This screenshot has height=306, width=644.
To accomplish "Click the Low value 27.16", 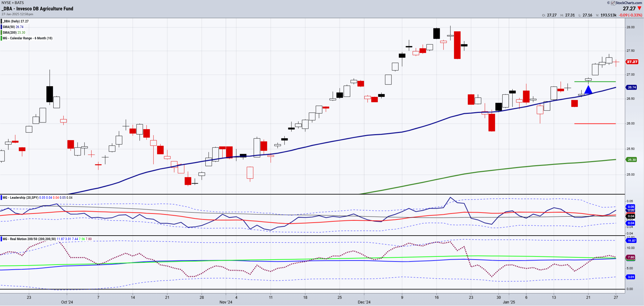I will [x=587, y=15].
